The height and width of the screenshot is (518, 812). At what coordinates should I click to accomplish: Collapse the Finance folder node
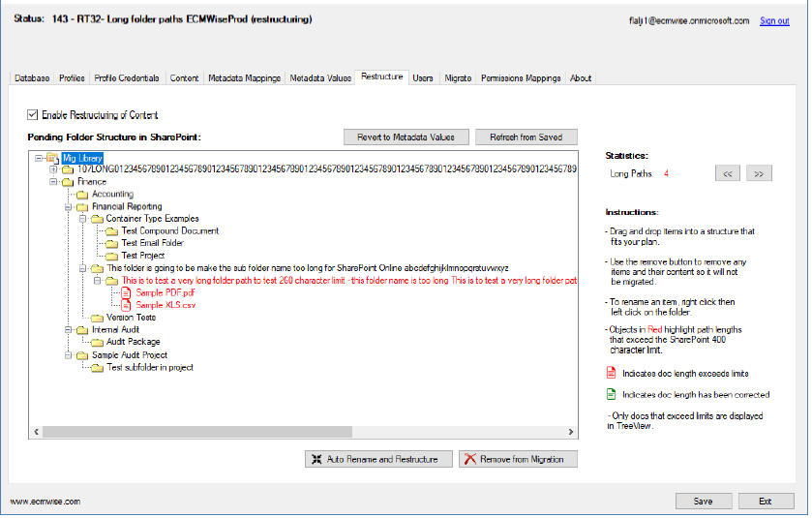pos(53,181)
